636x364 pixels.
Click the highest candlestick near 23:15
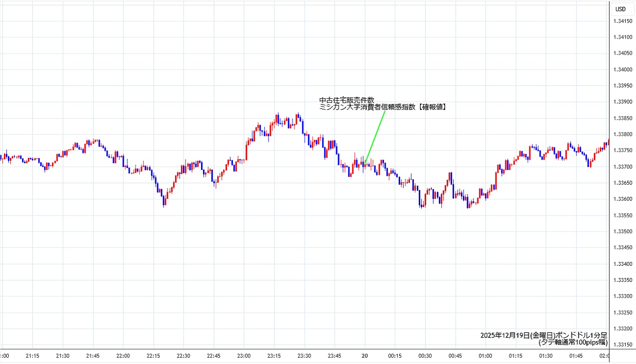click(277, 117)
